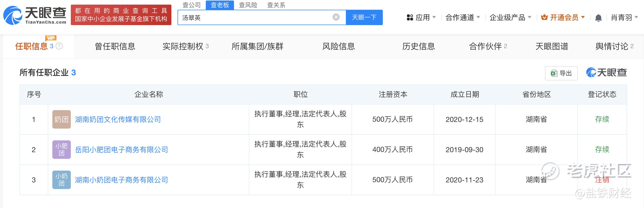Click the date 2019-09-30 cell
The image size is (644, 208).
(464, 150)
